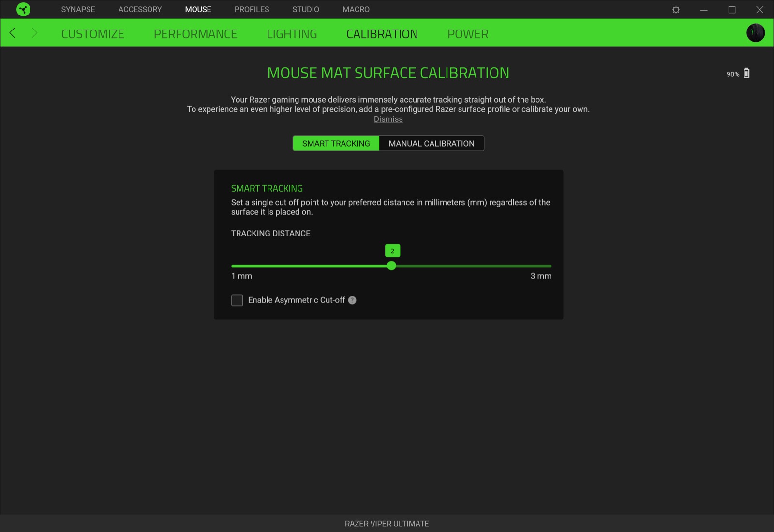
Task: Click the 98% battery percentage
Action: point(733,74)
